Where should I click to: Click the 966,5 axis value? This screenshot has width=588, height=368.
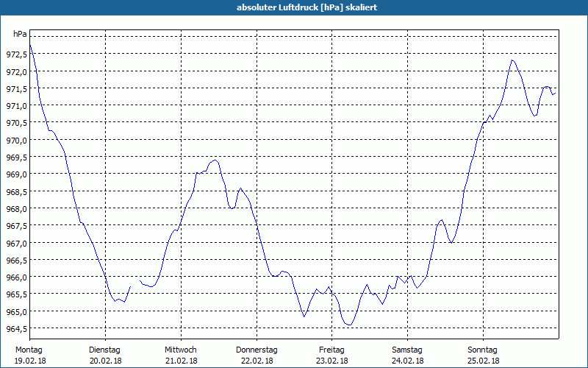17,261
